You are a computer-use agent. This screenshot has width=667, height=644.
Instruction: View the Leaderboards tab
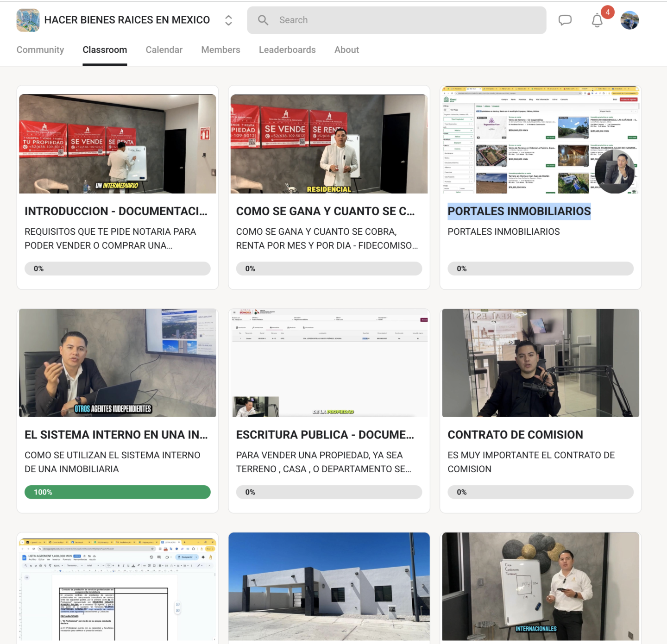(287, 50)
